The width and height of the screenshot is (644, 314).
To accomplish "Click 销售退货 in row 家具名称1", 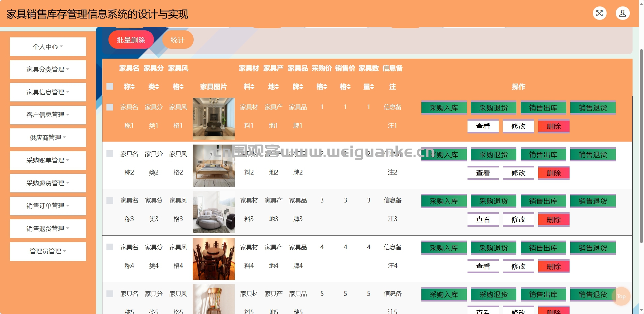I will tap(593, 108).
